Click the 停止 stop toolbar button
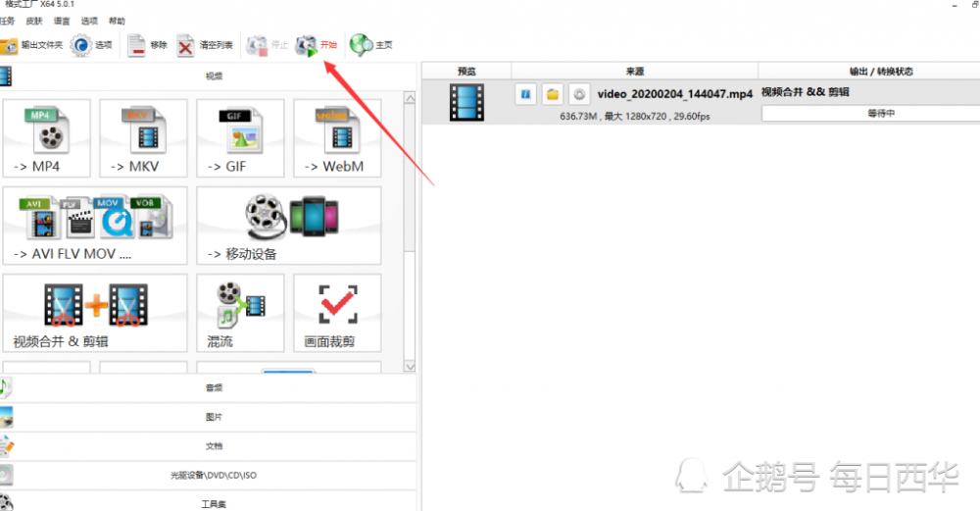 pos(267,45)
